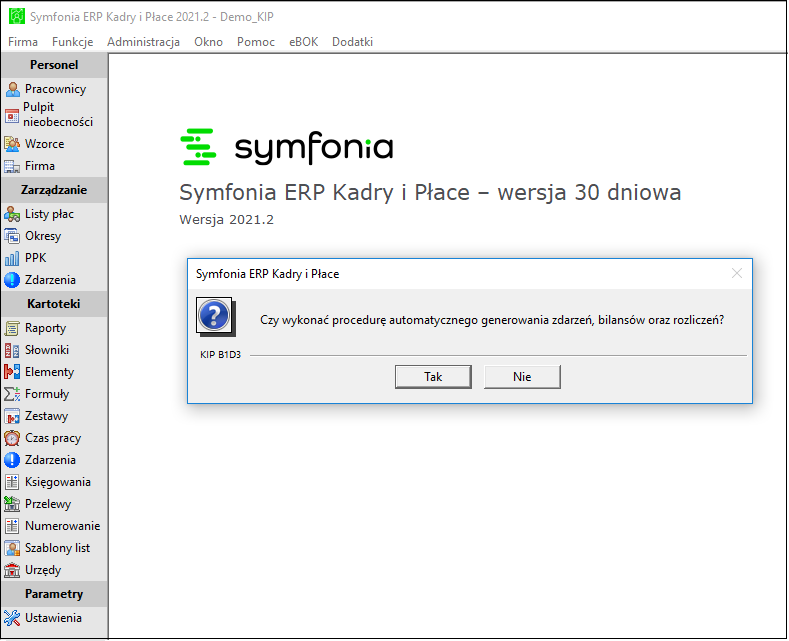
Task: Click the Wersja 2021.2 text
Action: 226,220
